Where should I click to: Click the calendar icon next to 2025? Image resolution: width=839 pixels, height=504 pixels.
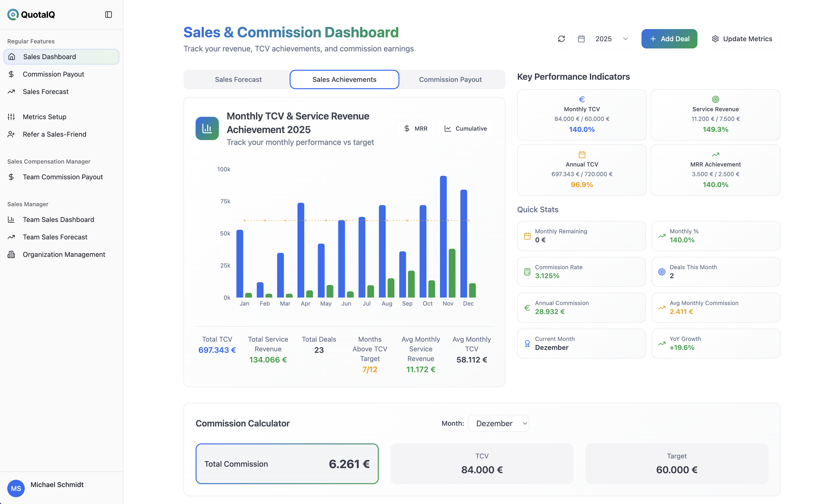pyautogui.click(x=582, y=38)
